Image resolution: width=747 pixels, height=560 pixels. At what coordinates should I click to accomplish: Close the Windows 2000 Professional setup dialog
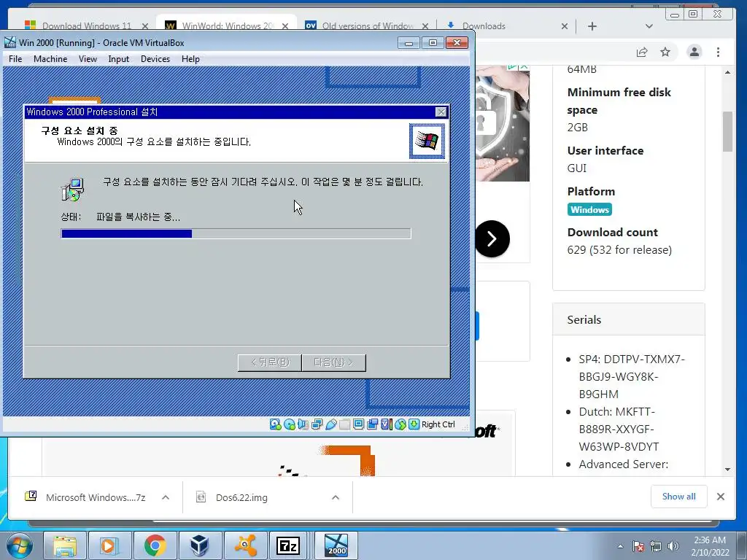[x=441, y=112]
